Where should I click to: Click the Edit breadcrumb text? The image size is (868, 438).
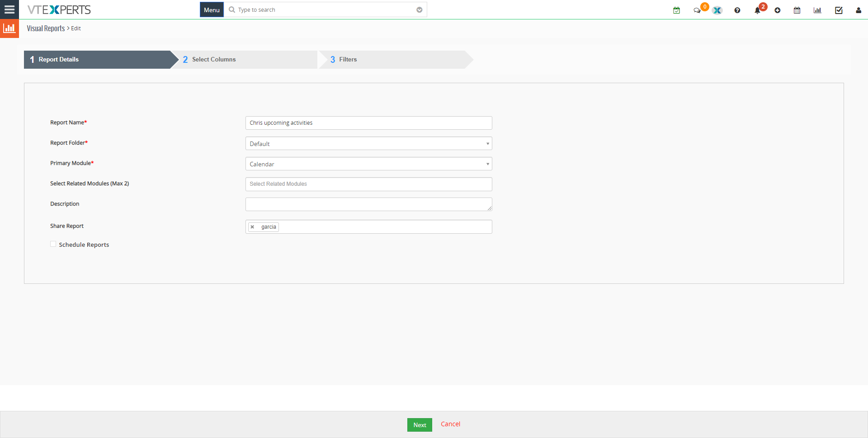click(x=76, y=28)
